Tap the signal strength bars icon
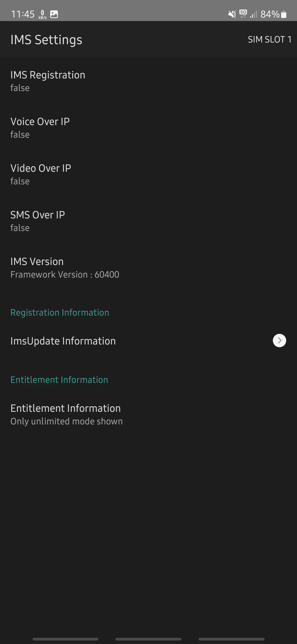The height and width of the screenshot is (644, 297). 253,14
